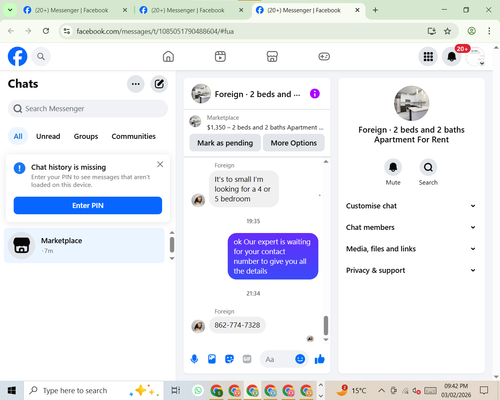The image size is (500, 400).
Task: Expand Chat members section
Action: coord(411,227)
